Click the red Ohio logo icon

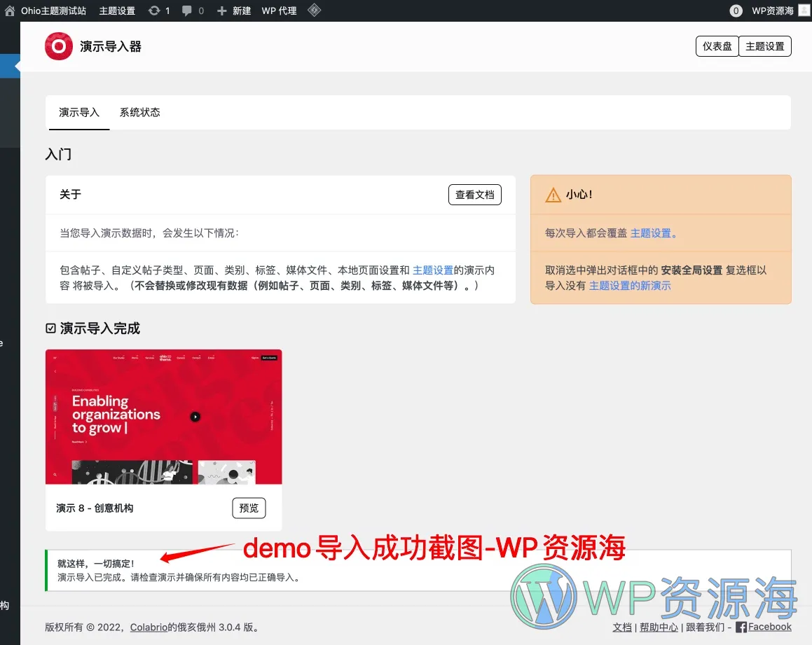59,47
